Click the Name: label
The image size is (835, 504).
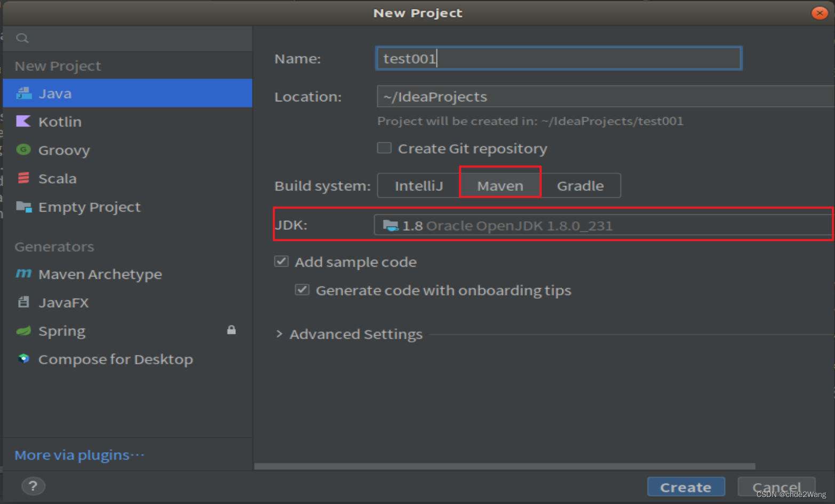(298, 59)
